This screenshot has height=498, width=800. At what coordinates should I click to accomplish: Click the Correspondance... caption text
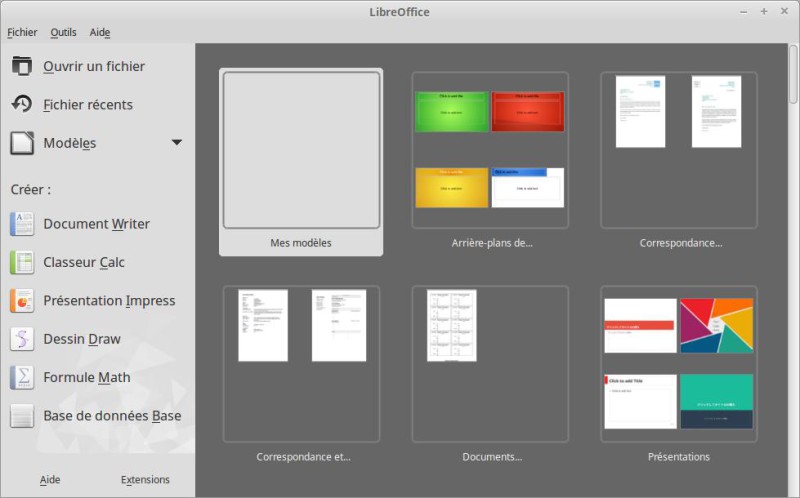tap(681, 243)
